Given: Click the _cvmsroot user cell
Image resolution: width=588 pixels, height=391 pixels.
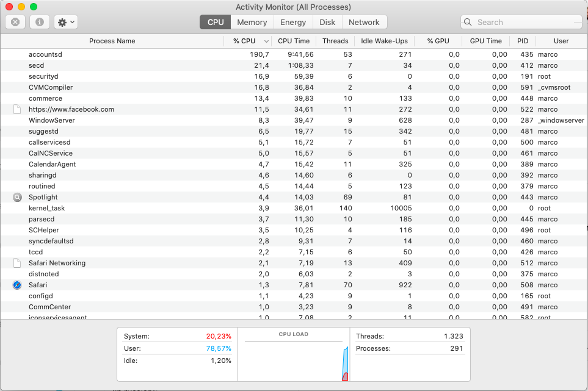Looking at the screenshot, I should coord(554,87).
